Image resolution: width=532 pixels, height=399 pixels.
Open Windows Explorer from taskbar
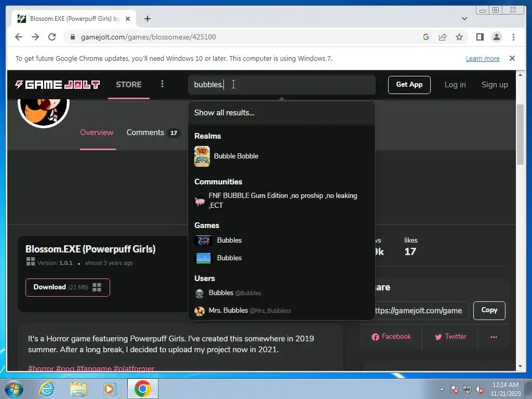pyautogui.click(x=78, y=389)
